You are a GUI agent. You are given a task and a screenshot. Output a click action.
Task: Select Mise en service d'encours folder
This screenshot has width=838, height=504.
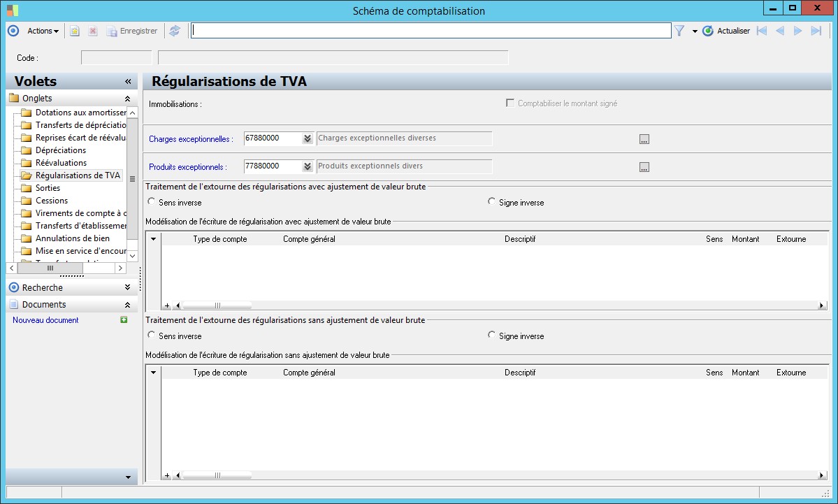coord(74,251)
